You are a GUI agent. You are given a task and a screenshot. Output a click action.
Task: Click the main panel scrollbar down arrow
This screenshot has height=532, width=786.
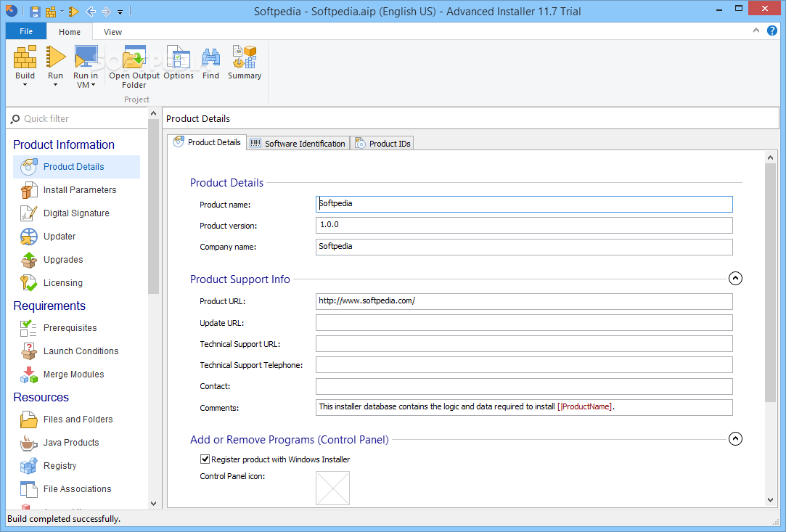(771, 500)
